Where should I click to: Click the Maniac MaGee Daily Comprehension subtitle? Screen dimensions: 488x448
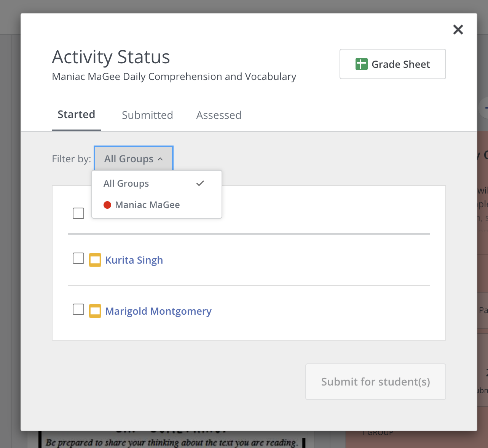click(x=174, y=77)
